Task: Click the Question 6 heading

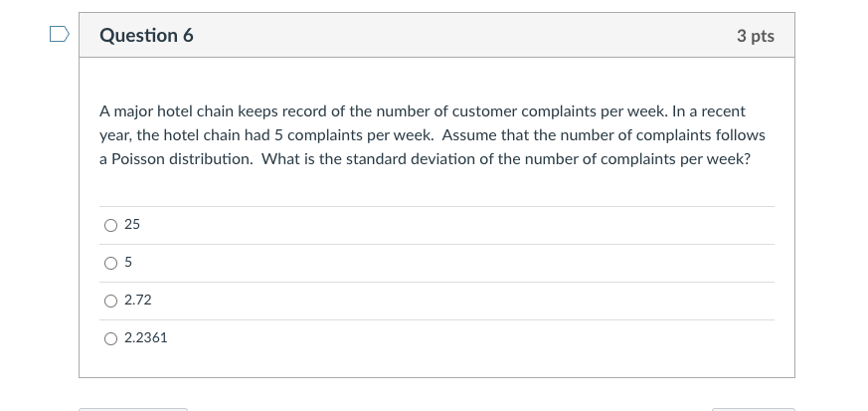Action: click(x=146, y=35)
